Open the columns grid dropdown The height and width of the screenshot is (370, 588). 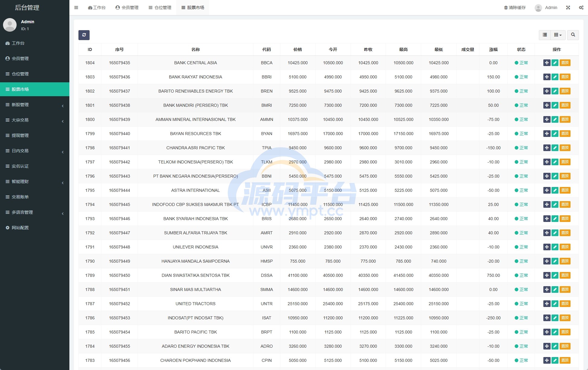pos(558,35)
